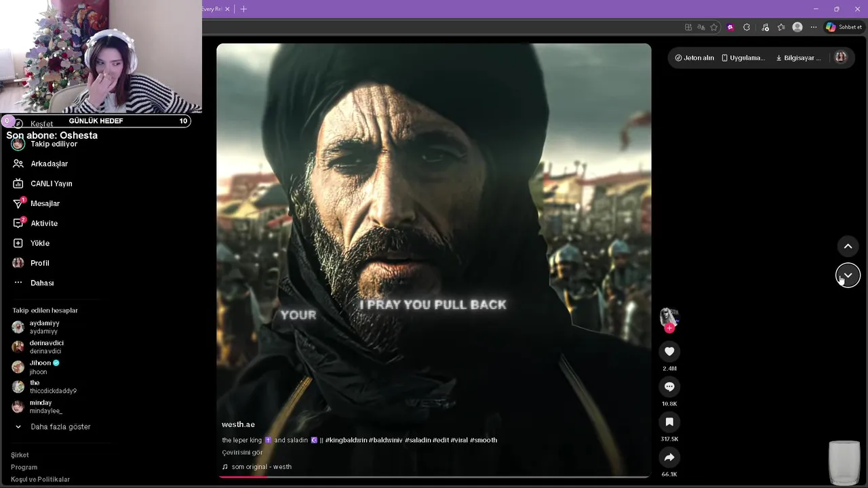Screen dimensions: 868x488
Task: Click the Edge favorites star icon
Action: coord(714,27)
